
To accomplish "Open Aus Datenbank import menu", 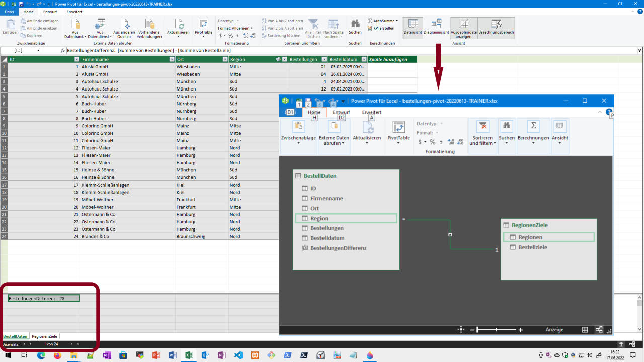I will click(x=75, y=29).
